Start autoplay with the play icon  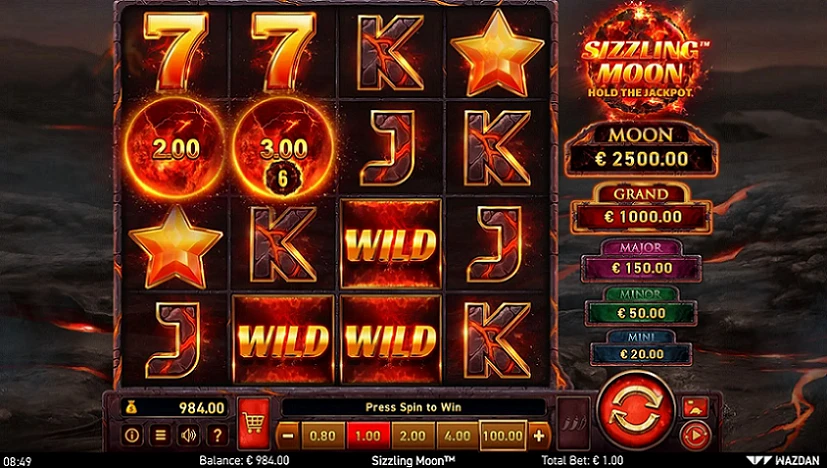(x=695, y=435)
